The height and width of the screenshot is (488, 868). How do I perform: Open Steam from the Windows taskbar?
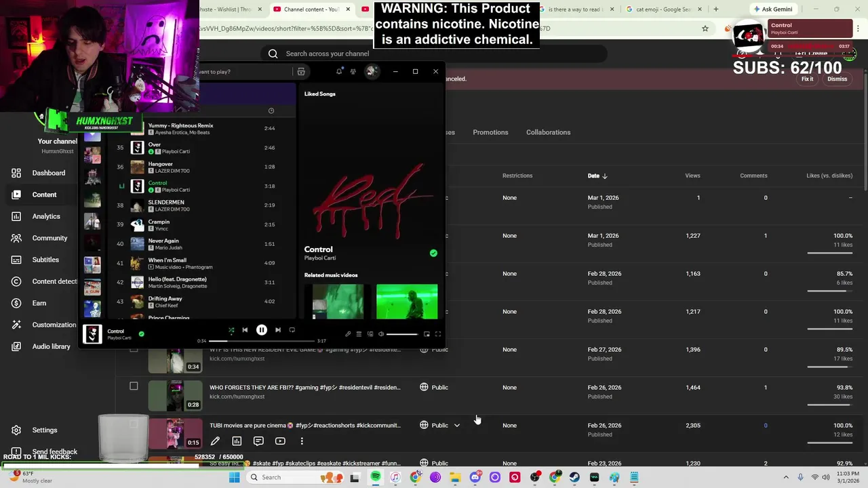(x=574, y=477)
